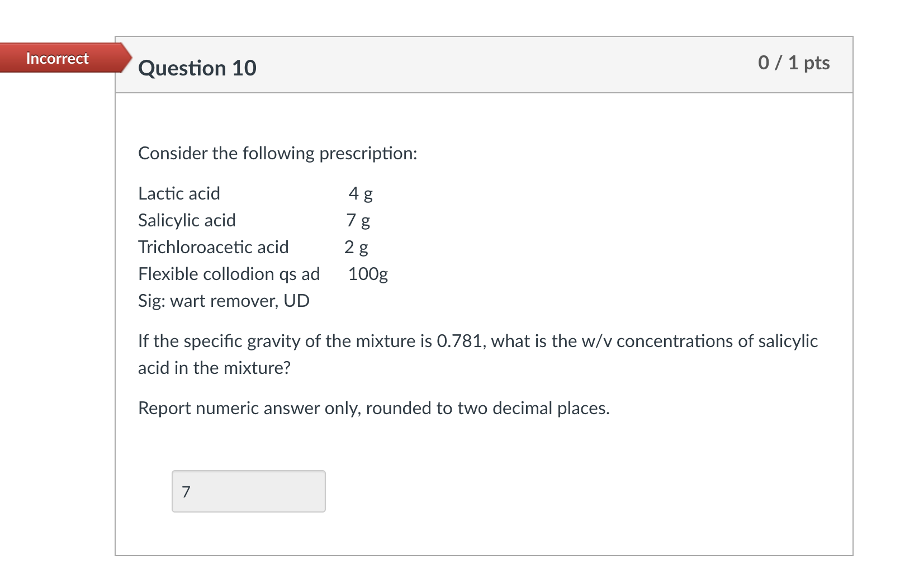Select the number 7 inside the answer field

[185, 491]
